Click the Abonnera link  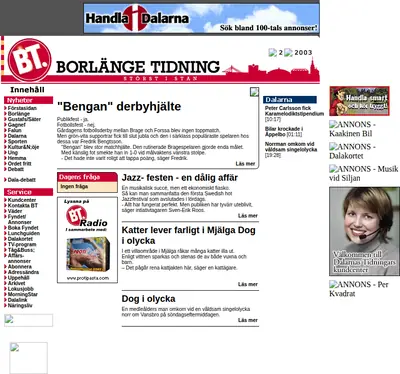[20, 267]
